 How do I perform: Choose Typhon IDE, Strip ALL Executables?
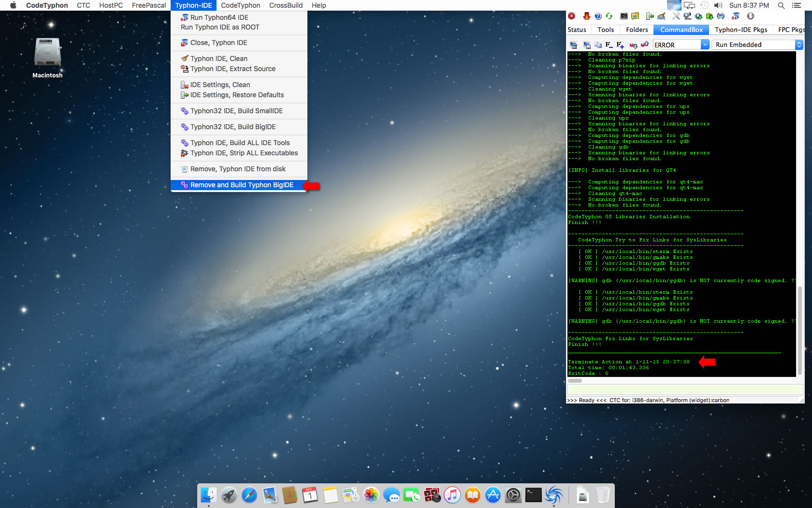click(239, 153)
